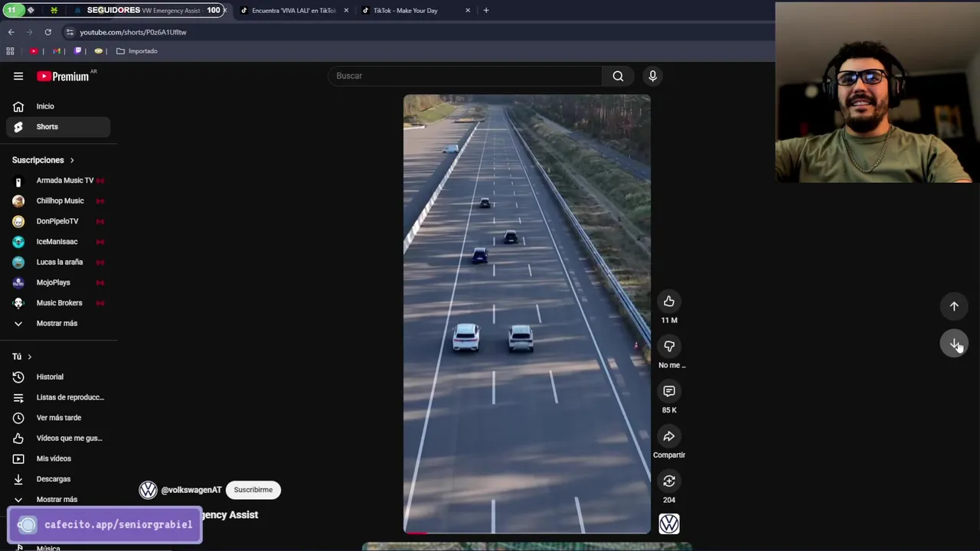The height and width of the screenshot is (551, 980).
Task: Open the remix button showing 204
Action: coord(669,481)
